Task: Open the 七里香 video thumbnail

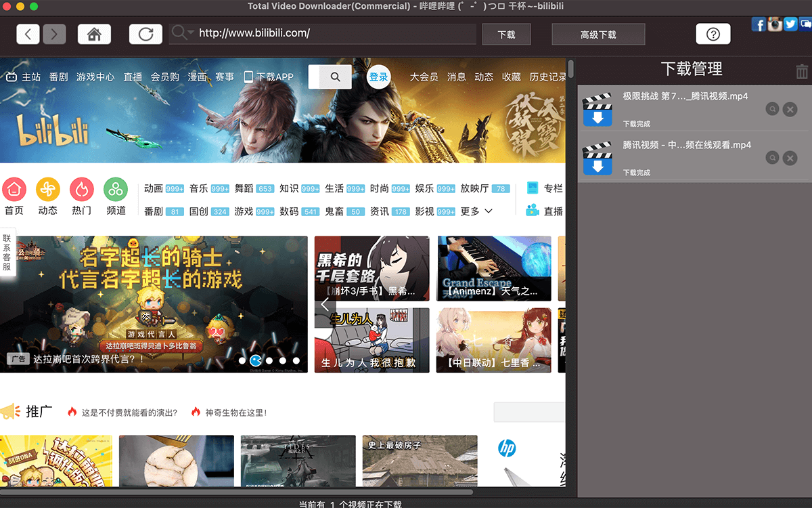Action: point(494,340)
